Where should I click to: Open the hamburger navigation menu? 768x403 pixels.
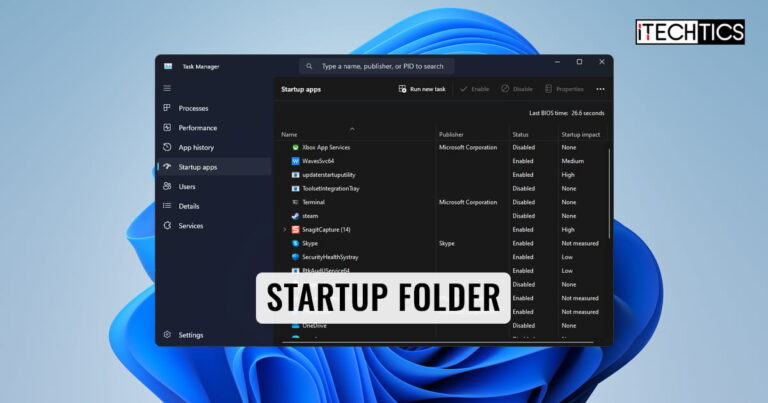point(167,88)
